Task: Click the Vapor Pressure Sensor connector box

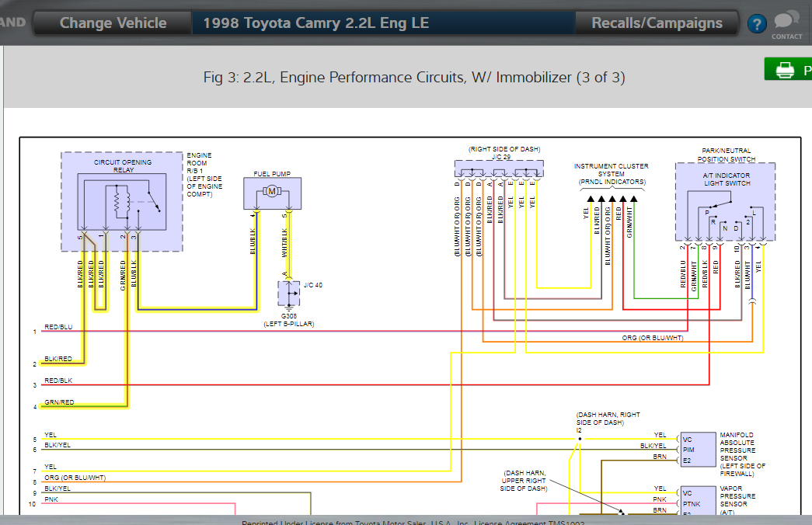Action: [697, 500]
